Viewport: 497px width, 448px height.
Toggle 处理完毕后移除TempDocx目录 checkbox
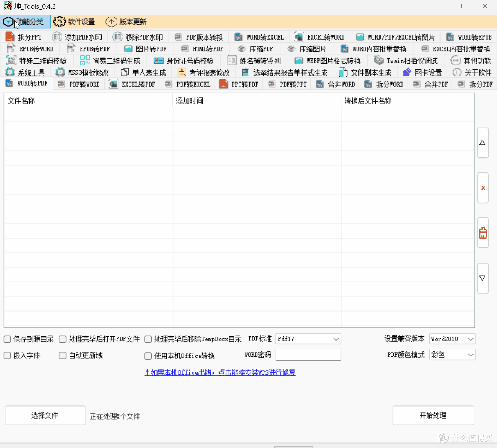click(x=148, y=339)
